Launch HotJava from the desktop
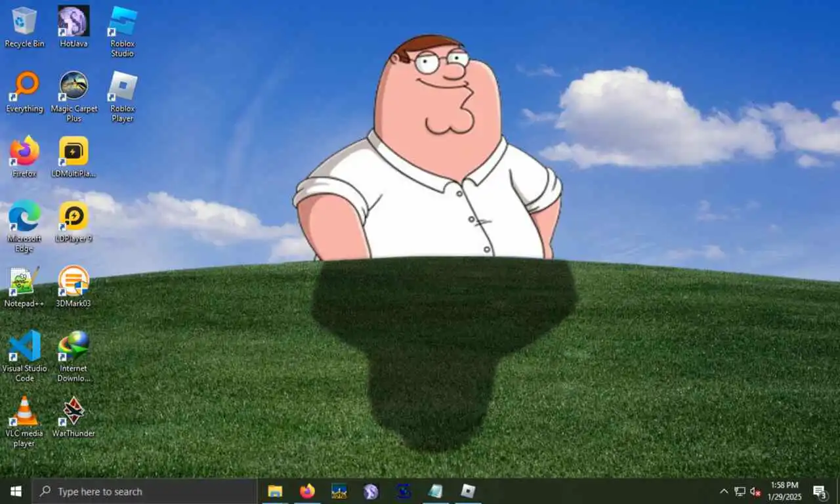This screenshot has width=840, height=504. point(73,27)
